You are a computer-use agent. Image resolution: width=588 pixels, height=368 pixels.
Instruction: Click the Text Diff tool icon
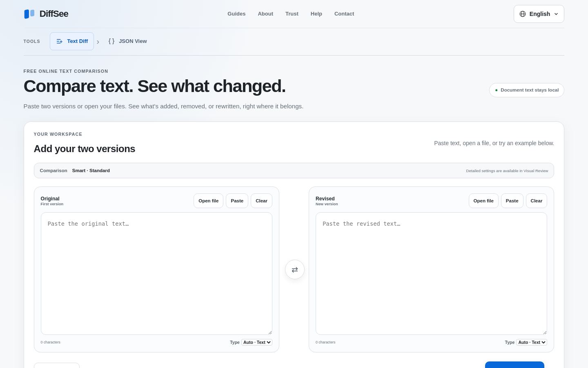point(60,41)
